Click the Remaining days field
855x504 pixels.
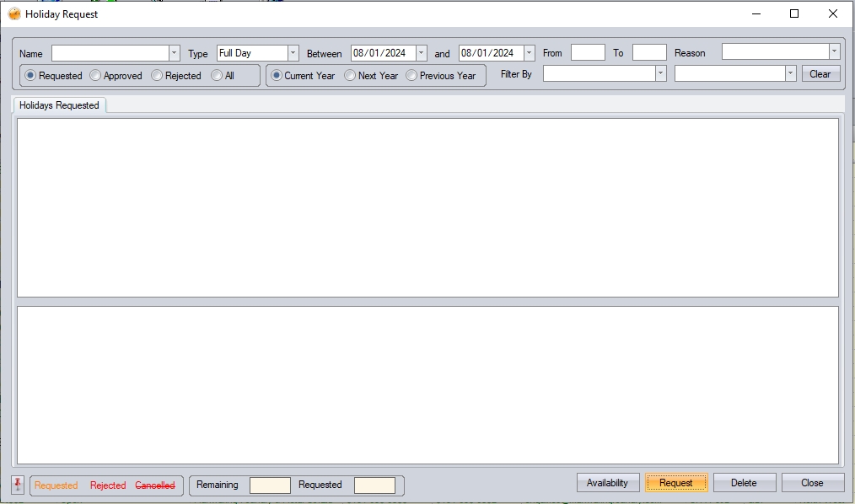(x=270, y=485)
